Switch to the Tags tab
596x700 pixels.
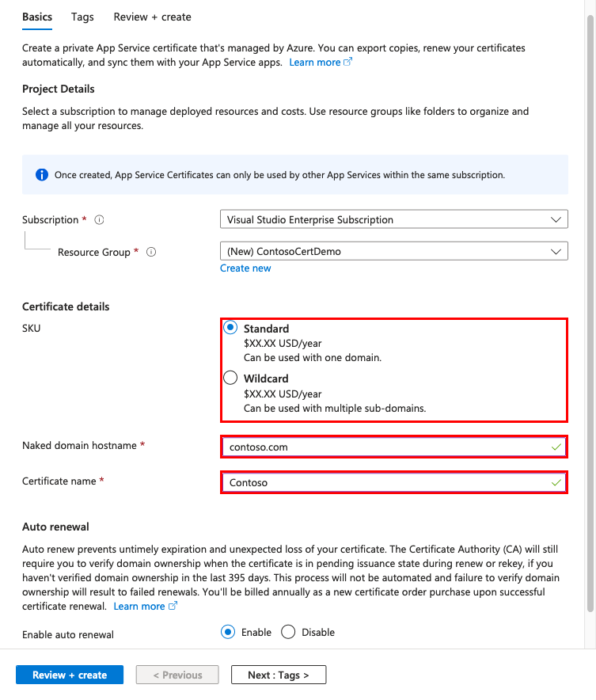pos(82,17)
